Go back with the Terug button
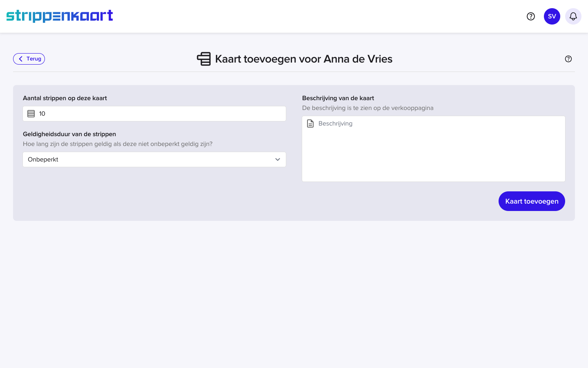The image size is (588, 368). (x=29, y=59)
